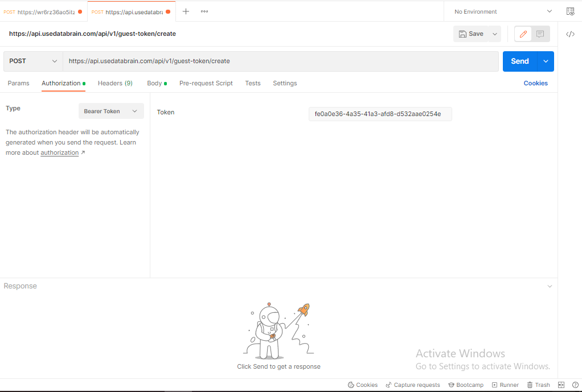Open the Runner from status bar

[505, 385]
